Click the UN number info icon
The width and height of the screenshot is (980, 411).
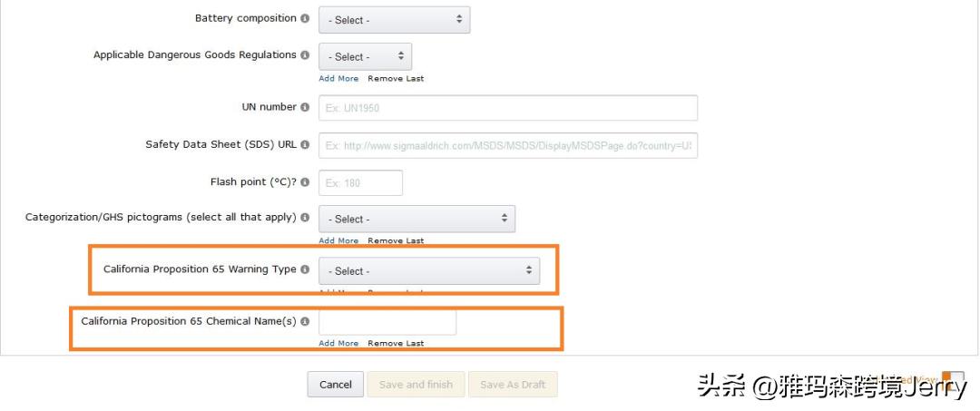(x=305, y=107)
